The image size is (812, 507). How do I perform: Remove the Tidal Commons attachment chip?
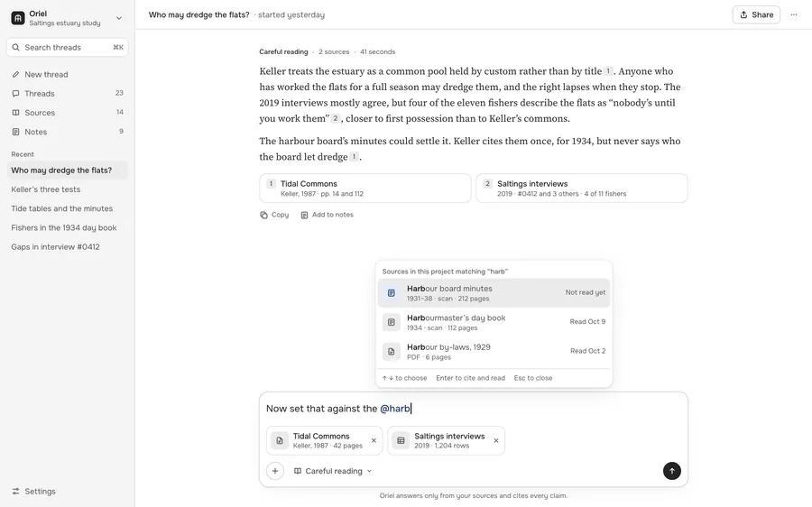(374, 441)
